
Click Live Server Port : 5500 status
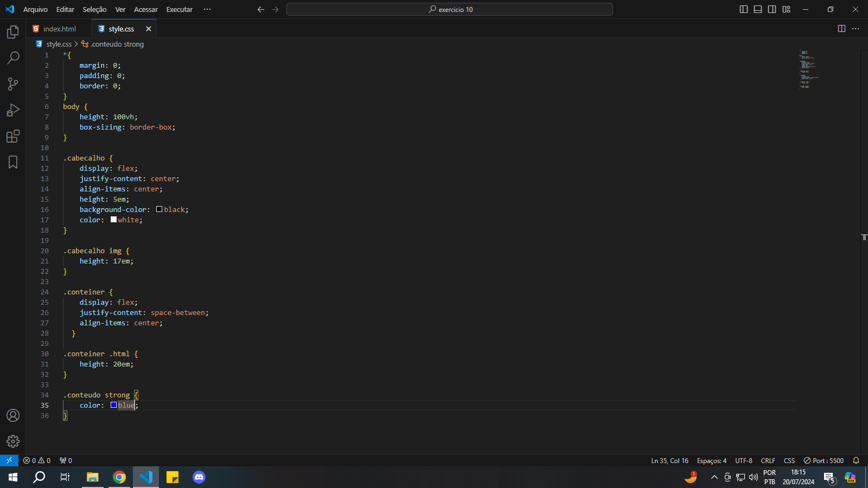click(824, 460)
